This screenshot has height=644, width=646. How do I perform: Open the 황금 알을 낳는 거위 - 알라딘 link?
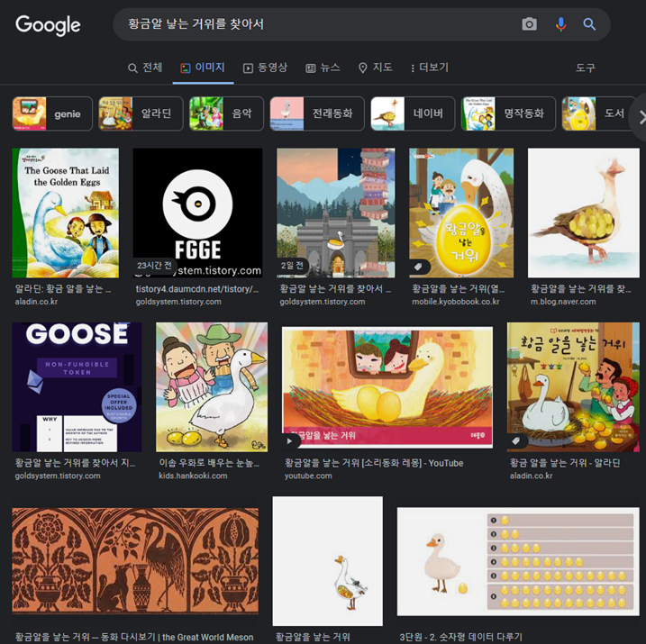[565, 463]
